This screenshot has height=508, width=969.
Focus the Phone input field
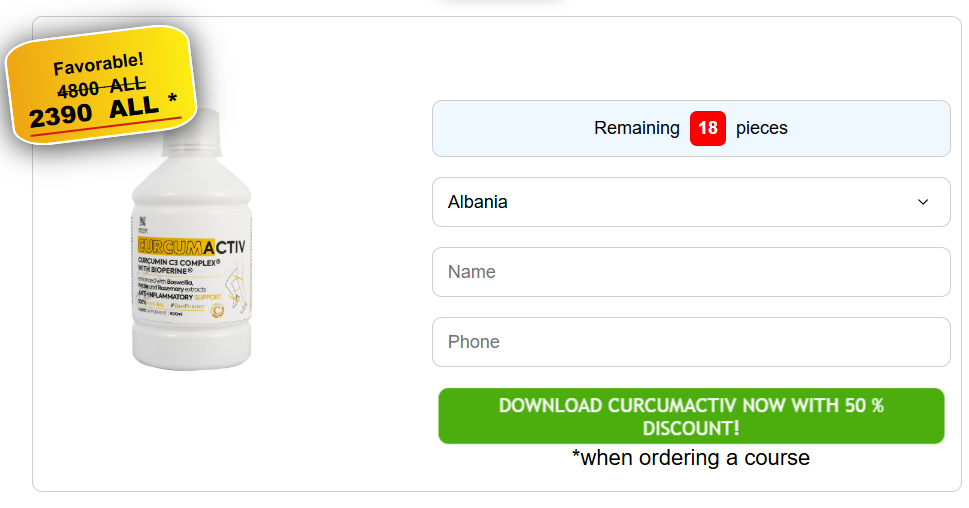pos(690,342)
